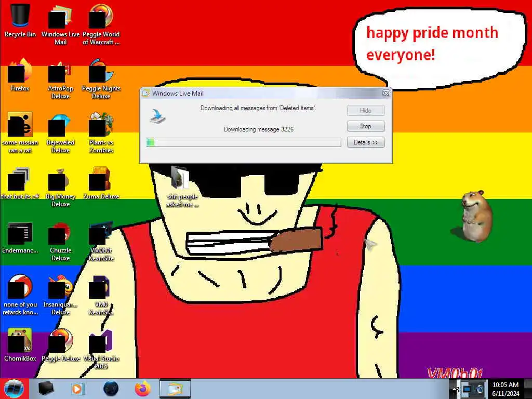Click the download arrow icon in the mail dialog
This screenshot has width=532, height=399.
(x=158, y=116)
